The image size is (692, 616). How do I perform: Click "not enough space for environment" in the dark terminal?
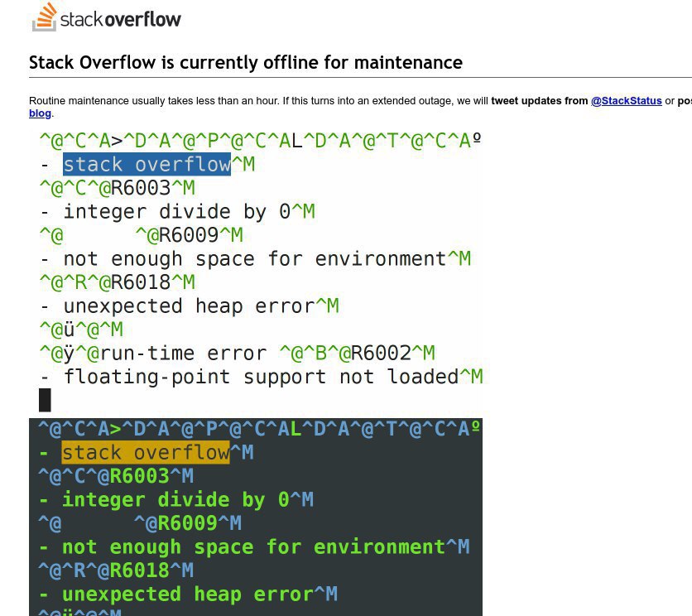[253, 547]
